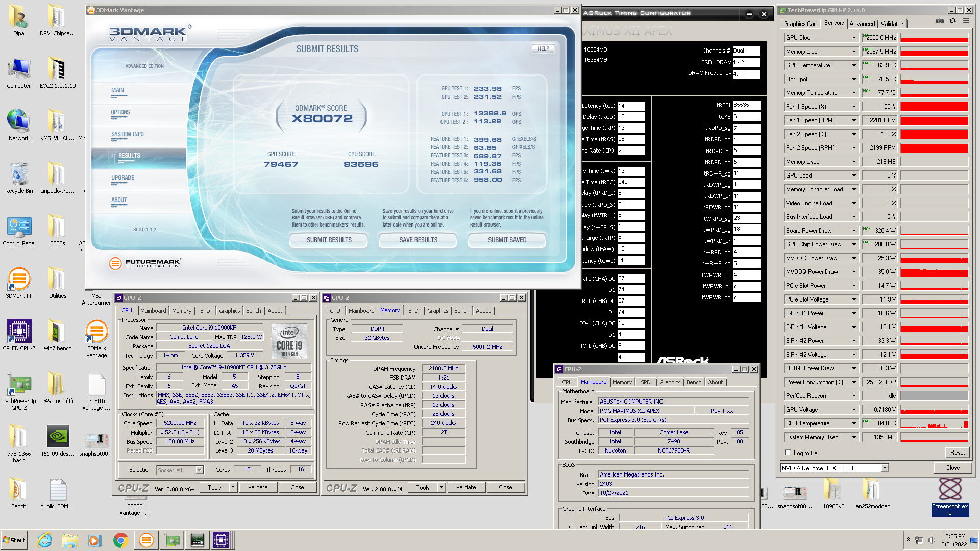
Task: Launch Internet Explorer from the taskbar
Action: 45,540
